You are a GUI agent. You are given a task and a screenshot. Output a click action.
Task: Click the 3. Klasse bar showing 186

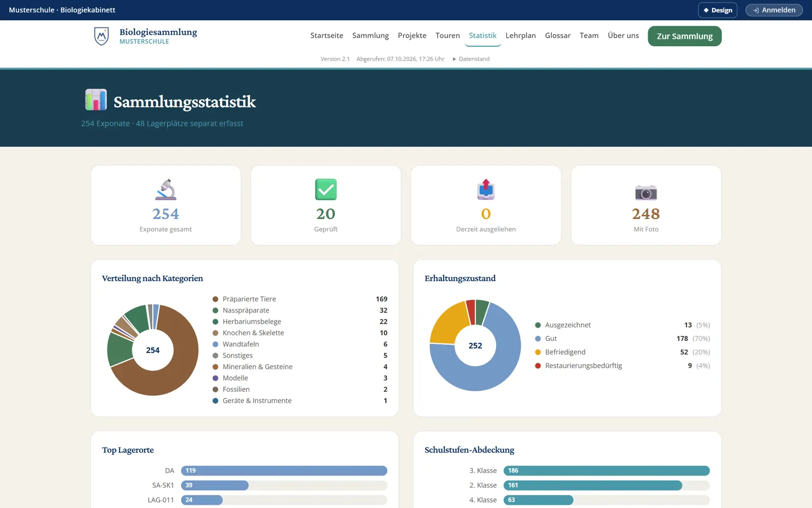pyautogui.click(x=606, y=471)
